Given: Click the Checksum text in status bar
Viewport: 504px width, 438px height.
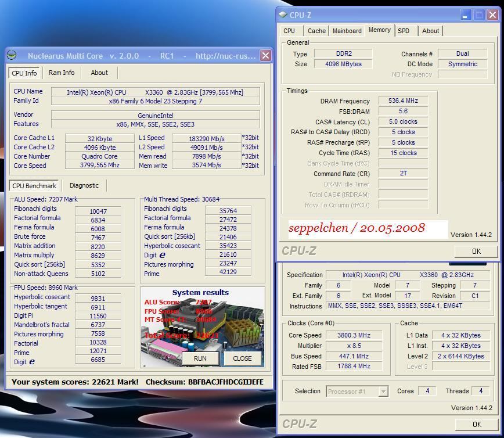Looking at the screenshot, I should click(204, 382).
